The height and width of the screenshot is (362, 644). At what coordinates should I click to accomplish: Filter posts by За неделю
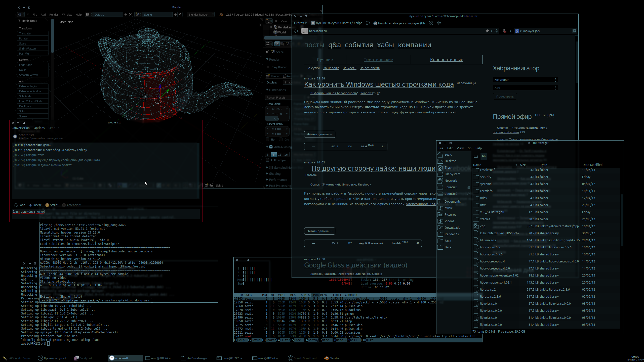(x=331, y=68)
